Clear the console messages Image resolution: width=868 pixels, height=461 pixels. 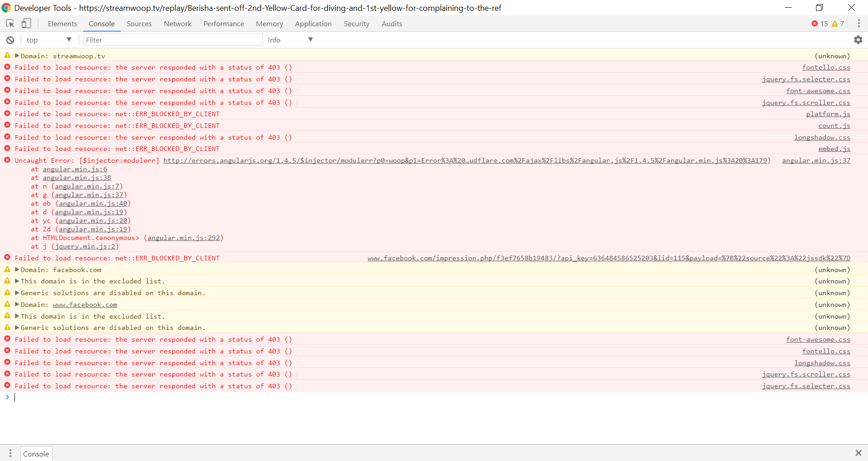(x=9, y=40)
